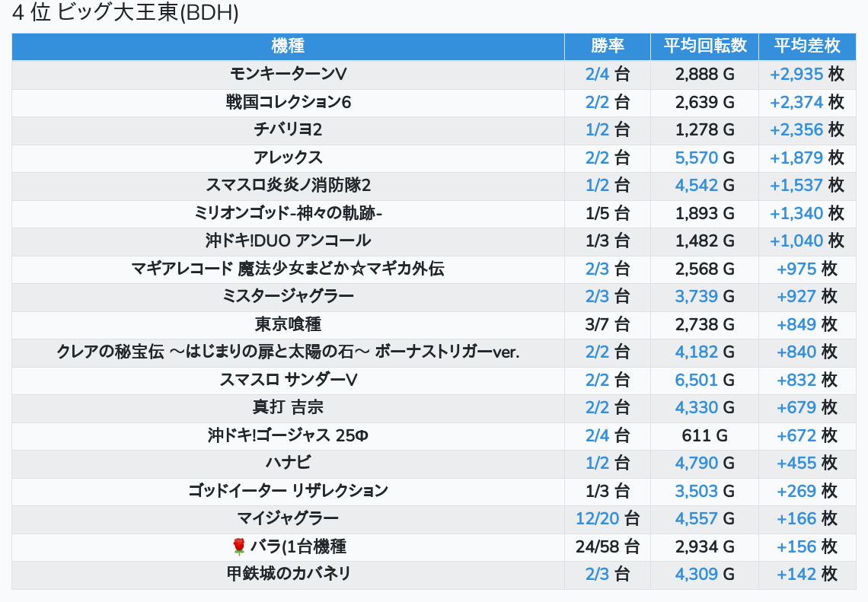Open the 4,182 spins link
This screenshot has width=868, height=602.
pyautogui.click(x=697, y=352)
